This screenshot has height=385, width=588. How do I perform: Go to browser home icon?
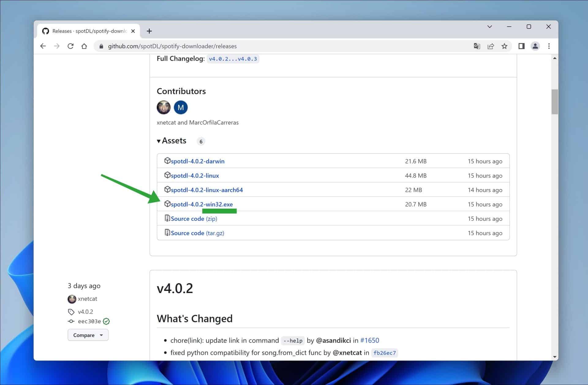coord(84,46)
